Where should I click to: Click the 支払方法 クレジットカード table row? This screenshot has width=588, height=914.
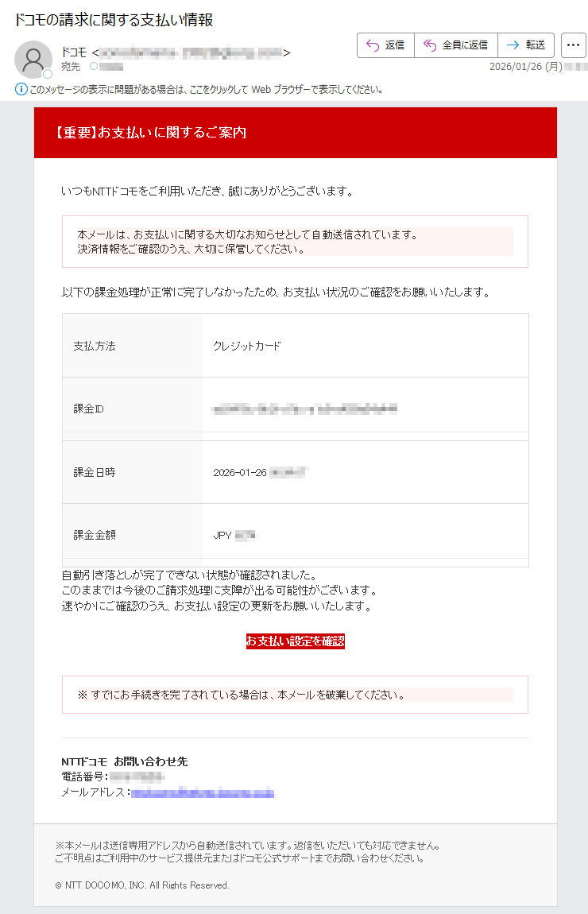296,346
